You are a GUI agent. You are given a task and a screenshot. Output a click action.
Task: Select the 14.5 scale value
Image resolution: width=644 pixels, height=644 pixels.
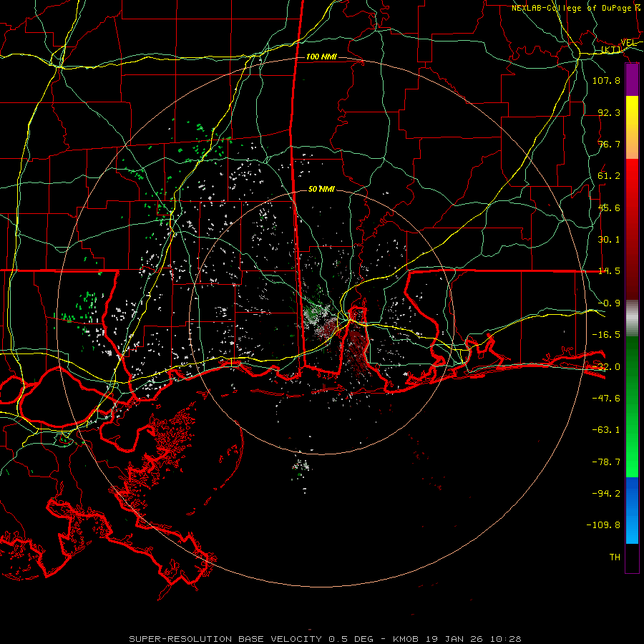[x=609, y=271]
